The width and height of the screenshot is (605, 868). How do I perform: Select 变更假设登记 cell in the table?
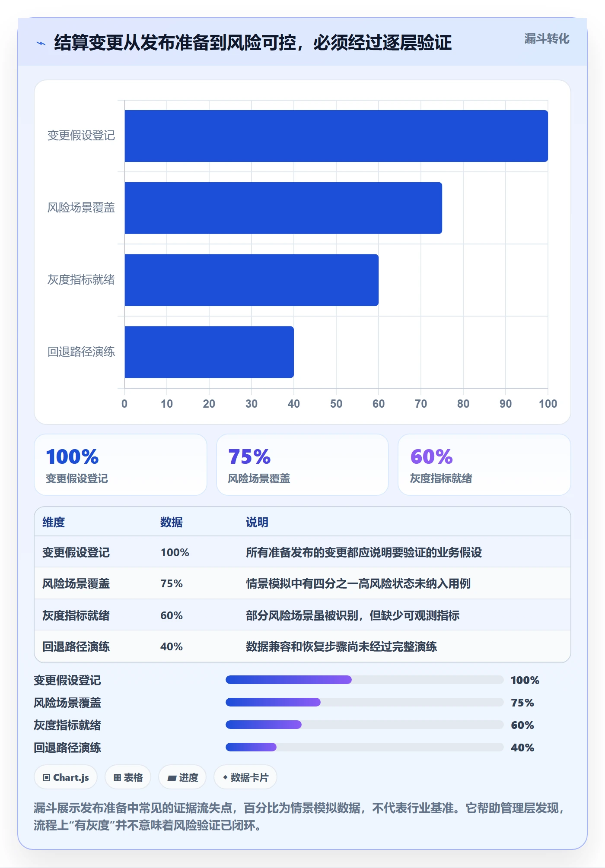click(x=76, y=552)
